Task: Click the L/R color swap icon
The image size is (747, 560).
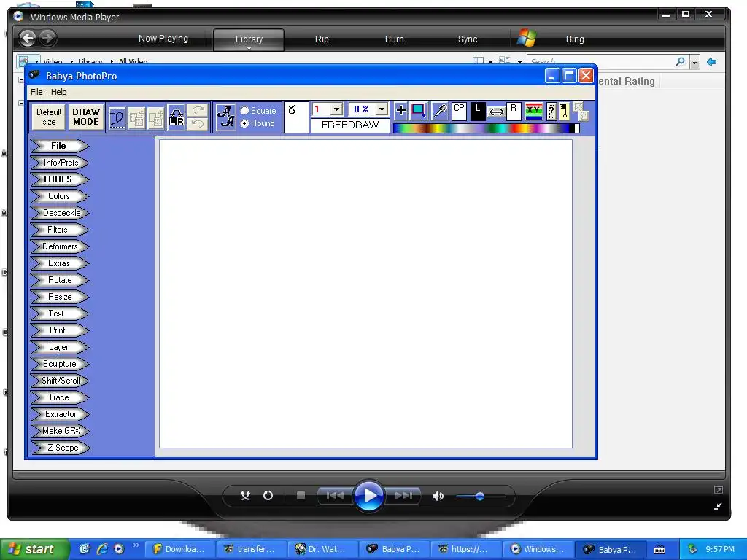Action: point(177,117)
